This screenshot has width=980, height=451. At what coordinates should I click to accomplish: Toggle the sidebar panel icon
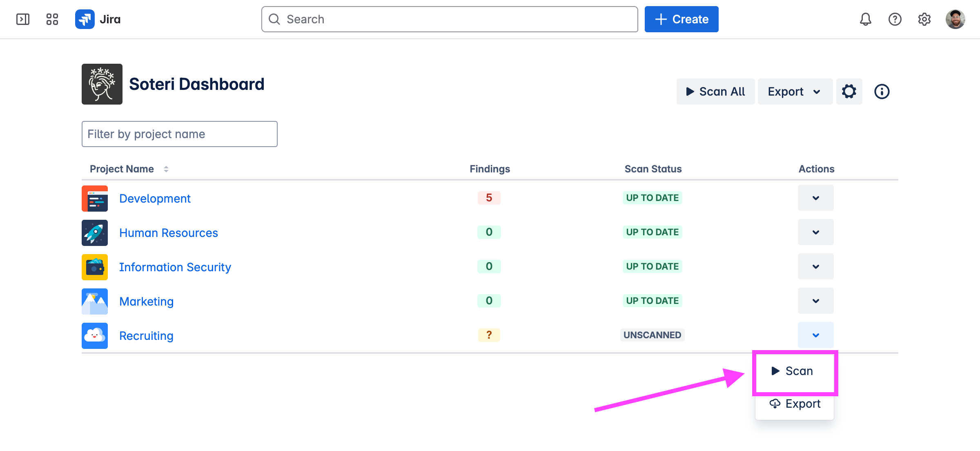point(23,19)
